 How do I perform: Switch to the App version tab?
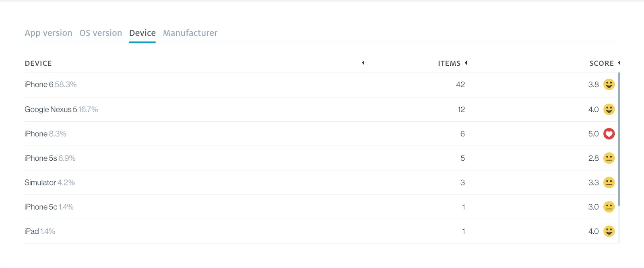[x=48, y=33]
